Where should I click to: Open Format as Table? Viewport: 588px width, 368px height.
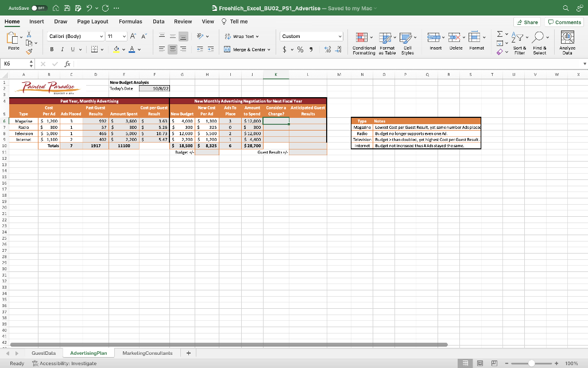tap(387, 44)
